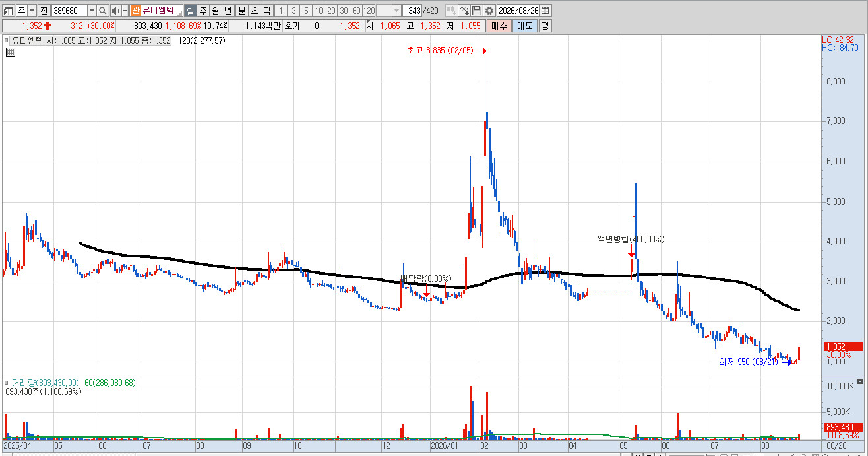The width and height of the screenshot is (868, 456).
Task: Switch to the tick '틱' chart period
Action: point(266,11)
